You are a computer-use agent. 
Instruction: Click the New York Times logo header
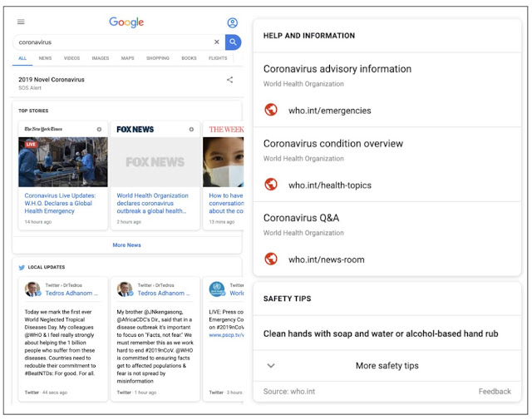coord(43,129)
